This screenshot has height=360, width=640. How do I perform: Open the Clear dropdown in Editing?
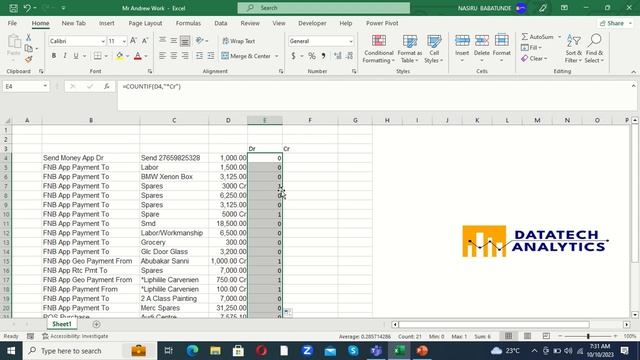tap(534, 59)
